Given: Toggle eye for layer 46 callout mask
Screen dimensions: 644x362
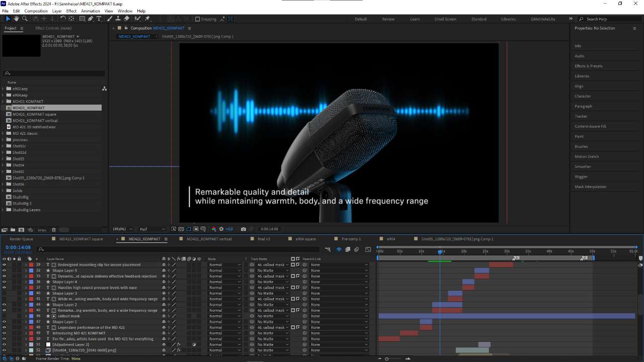Looking at the screenshot, I should (4, 316).
